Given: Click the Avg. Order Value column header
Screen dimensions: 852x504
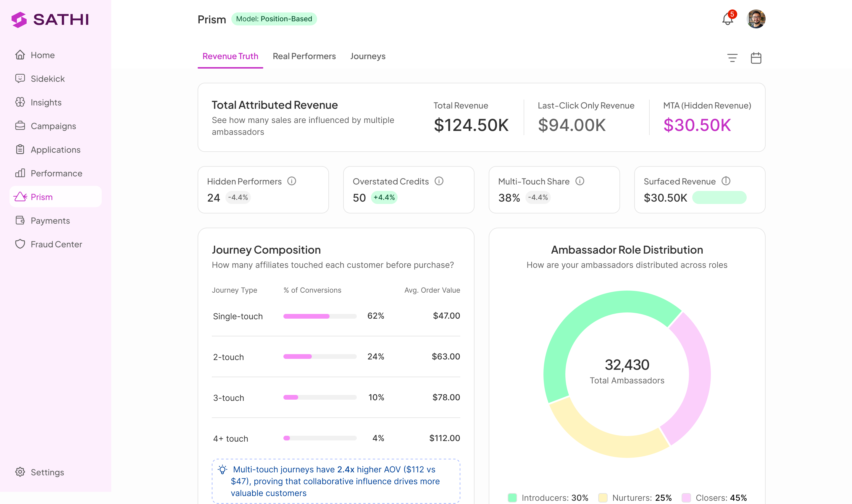Looking at the screenshot, I should (432, 290).
